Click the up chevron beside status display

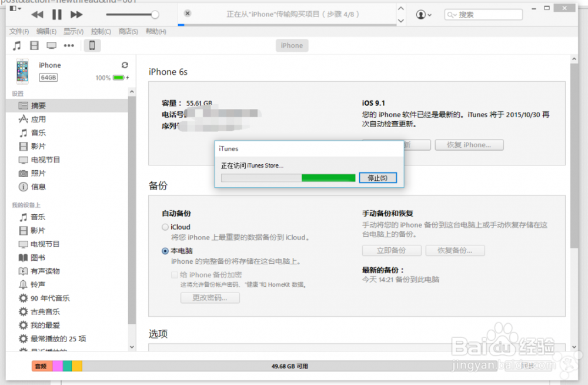point(401,8)
